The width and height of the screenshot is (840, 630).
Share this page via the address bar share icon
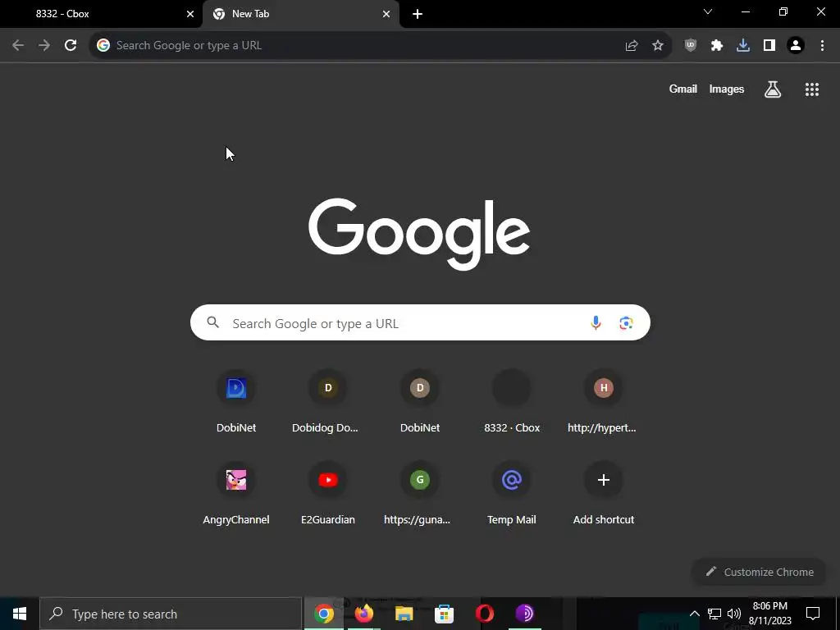(632, 46)
